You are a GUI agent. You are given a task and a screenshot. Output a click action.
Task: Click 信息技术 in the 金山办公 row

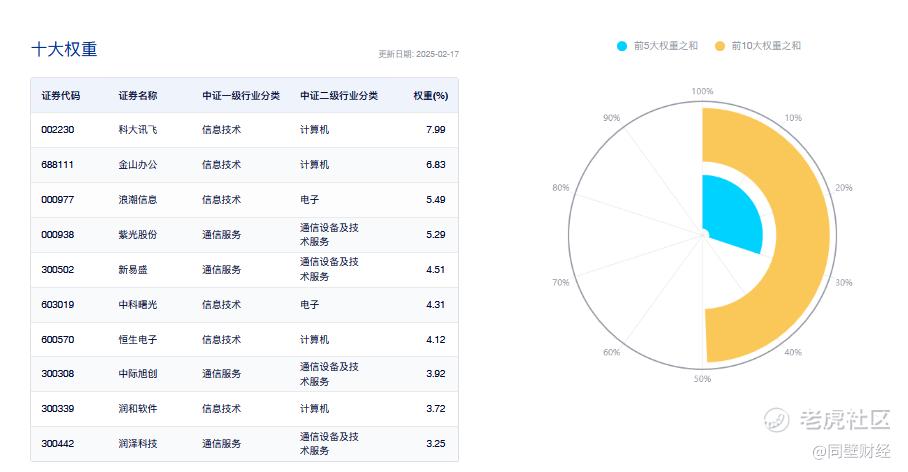pyautogui.click(x=222, y=164)
